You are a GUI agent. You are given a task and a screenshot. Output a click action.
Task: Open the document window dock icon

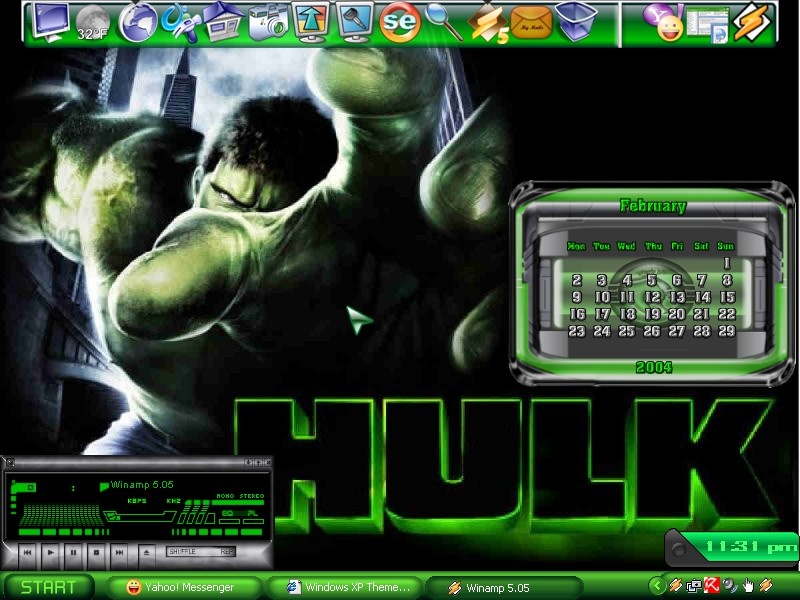[708, 23]
